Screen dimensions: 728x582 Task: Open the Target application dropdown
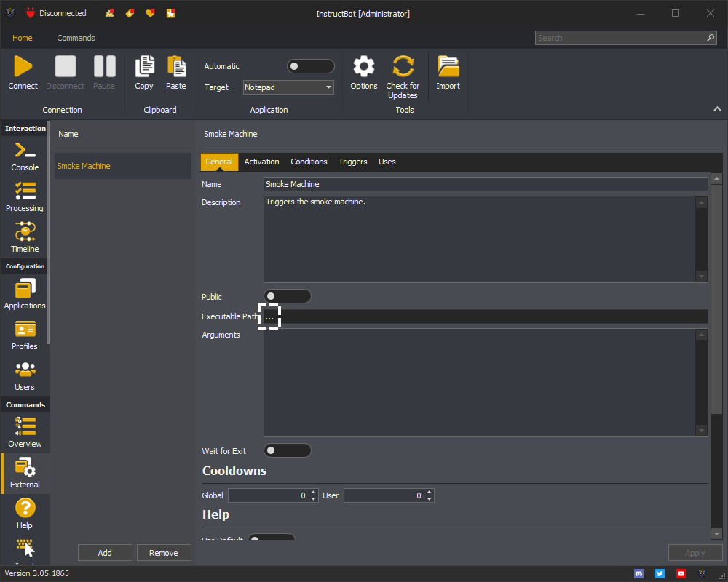click(288, 87)
